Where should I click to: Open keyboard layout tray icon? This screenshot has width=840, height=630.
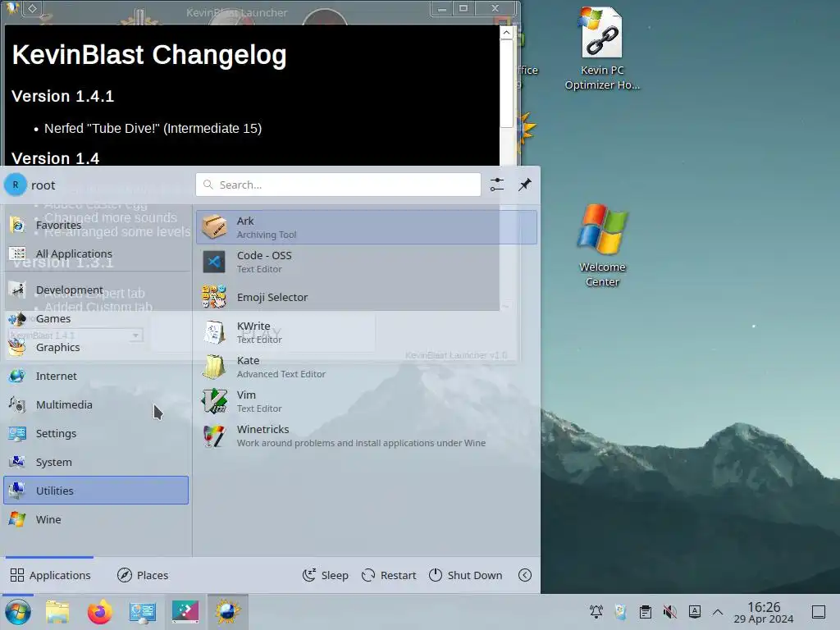tap(695, 612)
